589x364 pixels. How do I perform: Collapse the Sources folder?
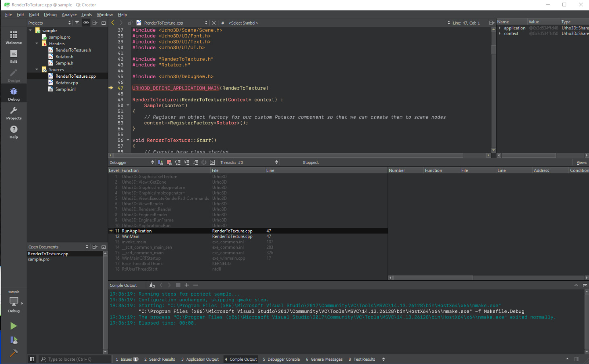point(37,70)
